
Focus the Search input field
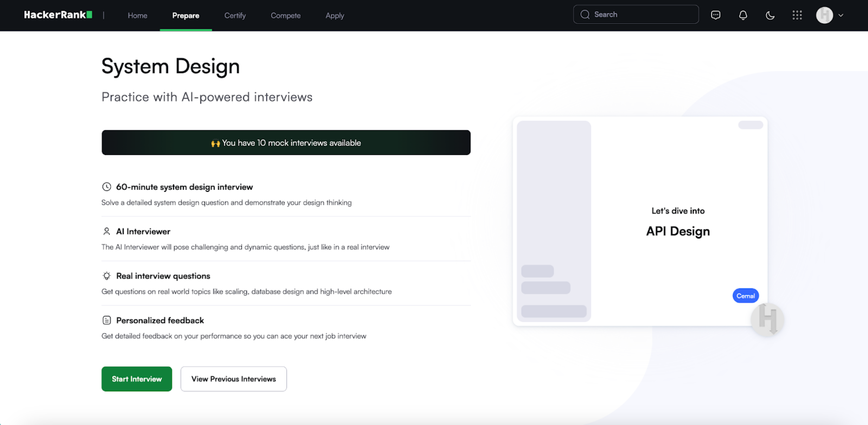pos(640,14)
